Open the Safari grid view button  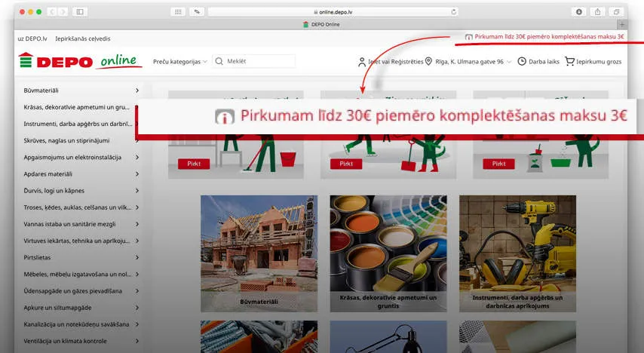click(x=178, y=12)
